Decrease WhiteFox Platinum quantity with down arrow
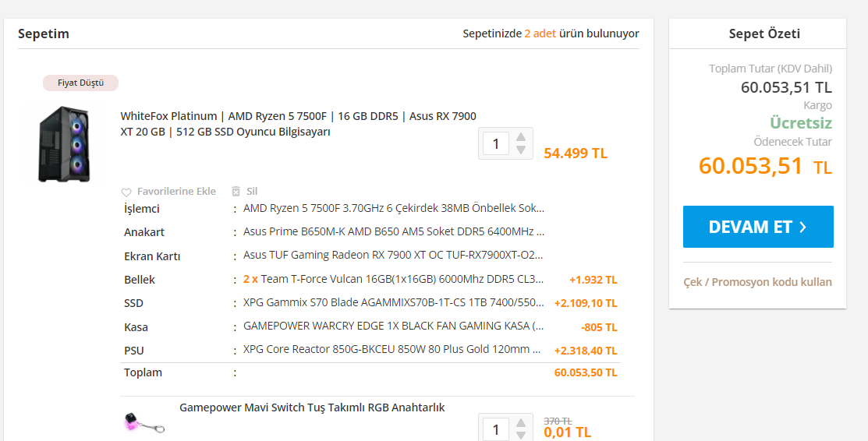 pyautogui.click(x=521, y=150)
